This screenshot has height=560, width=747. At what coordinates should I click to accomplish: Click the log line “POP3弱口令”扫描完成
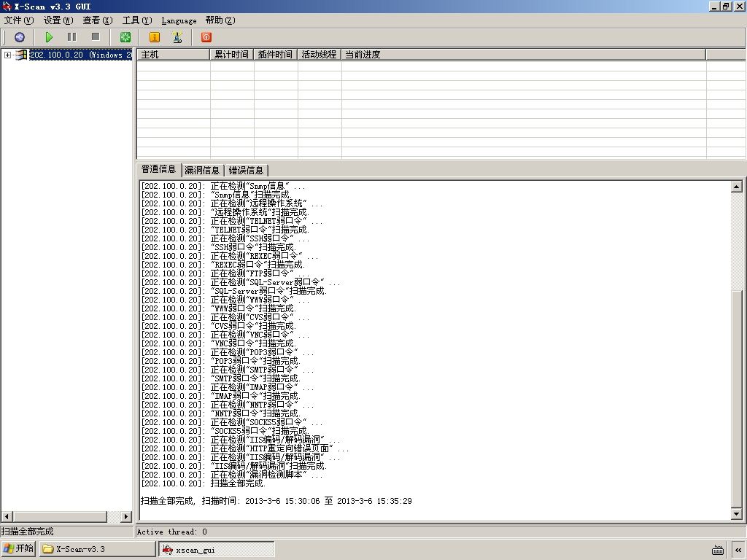click(221, 361)
